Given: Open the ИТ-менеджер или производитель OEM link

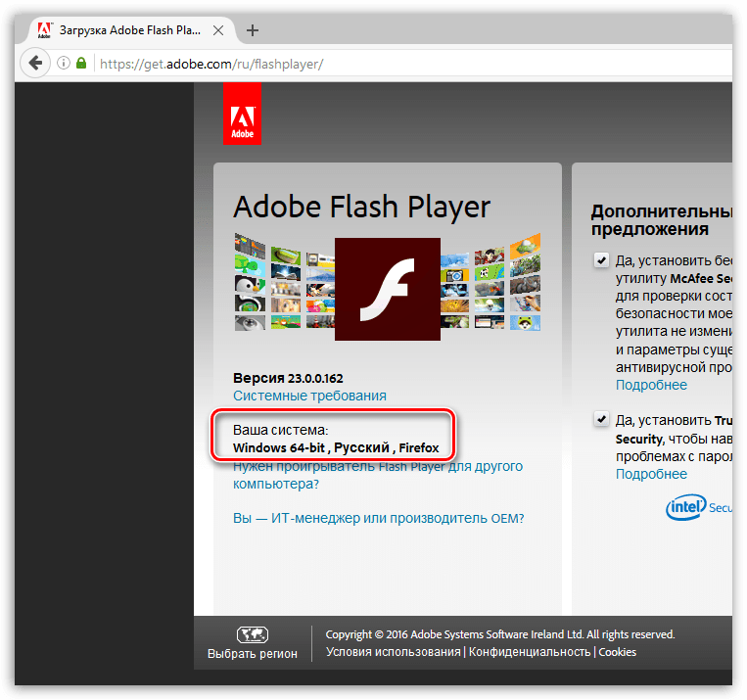Looking at the screenshot, I should click(x=379, y=518).
